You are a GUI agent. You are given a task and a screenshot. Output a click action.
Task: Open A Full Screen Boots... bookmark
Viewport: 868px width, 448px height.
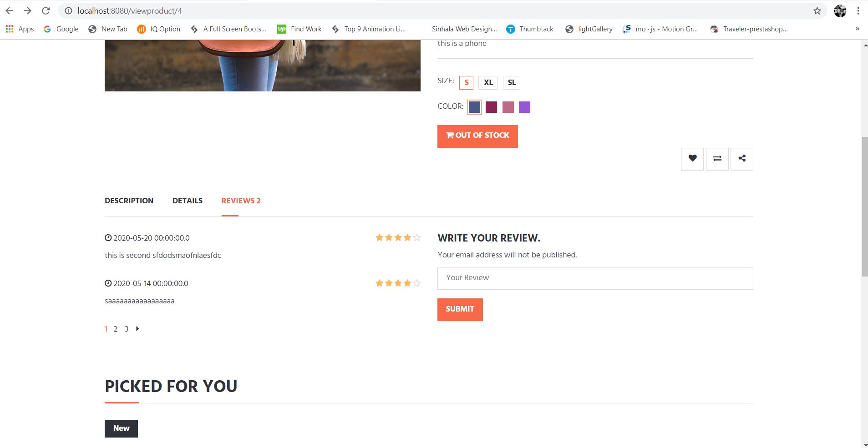(x=228, y=29)
